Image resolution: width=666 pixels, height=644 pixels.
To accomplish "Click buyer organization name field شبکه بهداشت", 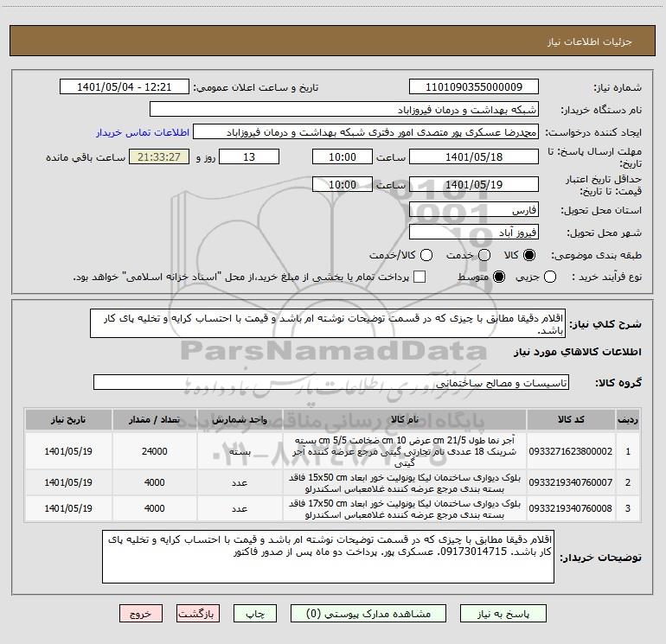I will click(344, 110).
